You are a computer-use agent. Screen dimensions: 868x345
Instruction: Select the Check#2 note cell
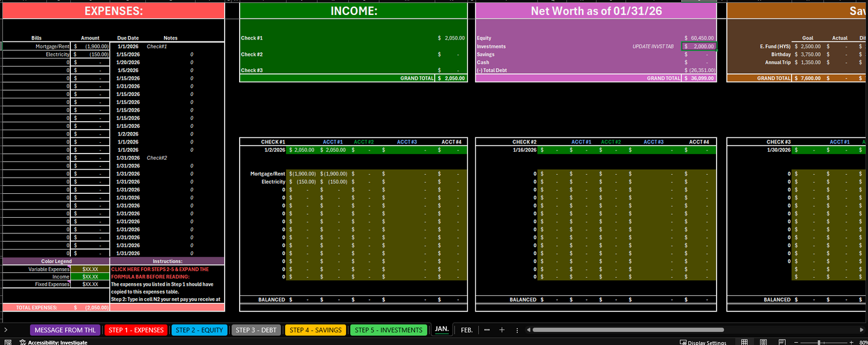[x=157, y=158]
